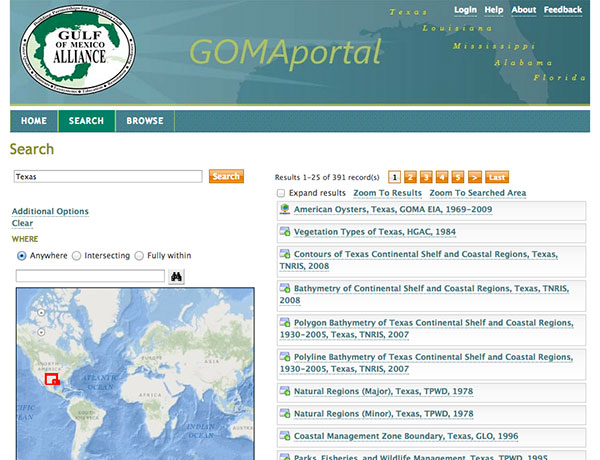Select the Fully within radio button
600x460 pixels.
click(x=139, y=256)
